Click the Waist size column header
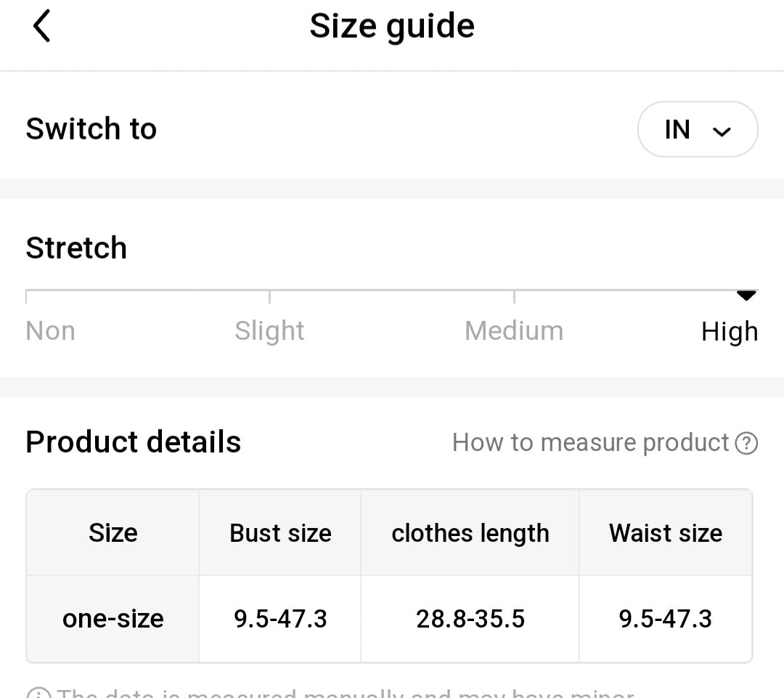This screenshot has width=784, height=698. pos(666,533)
